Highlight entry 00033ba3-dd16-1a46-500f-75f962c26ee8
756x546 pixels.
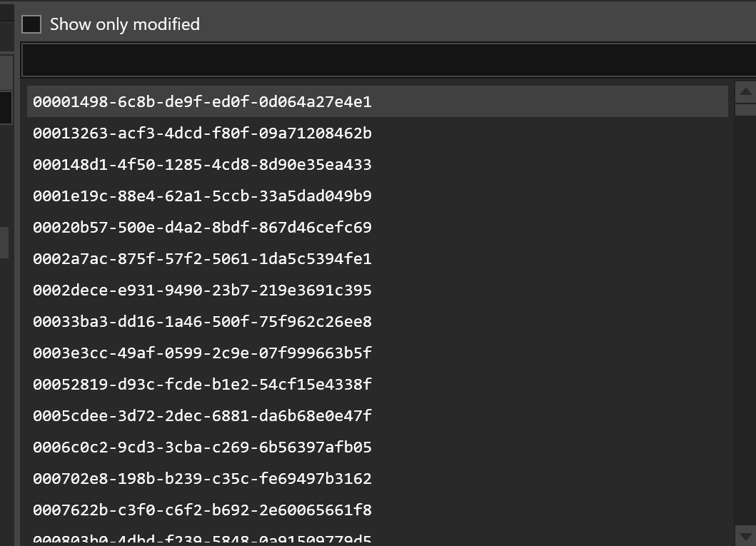[x=202, y=322]
